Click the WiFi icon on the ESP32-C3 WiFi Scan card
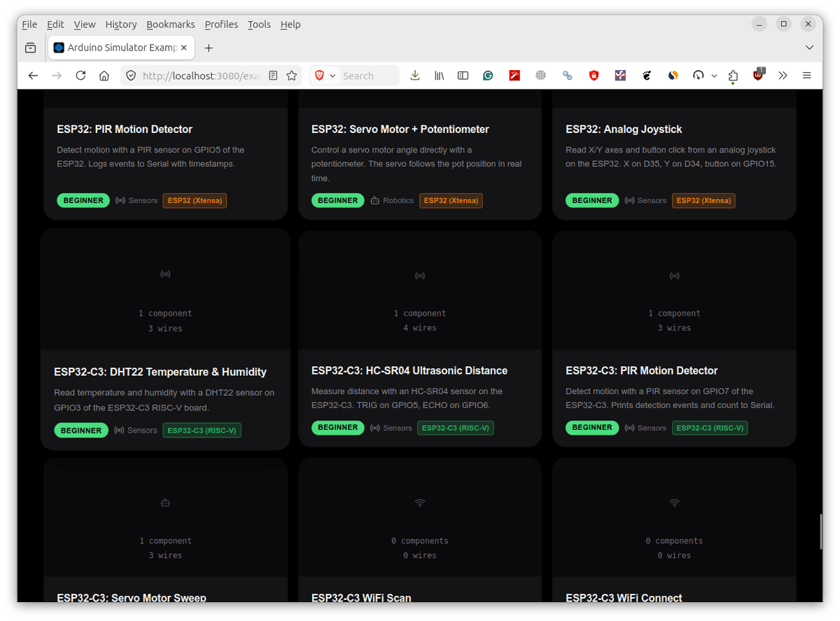 [x=419, y=502]
